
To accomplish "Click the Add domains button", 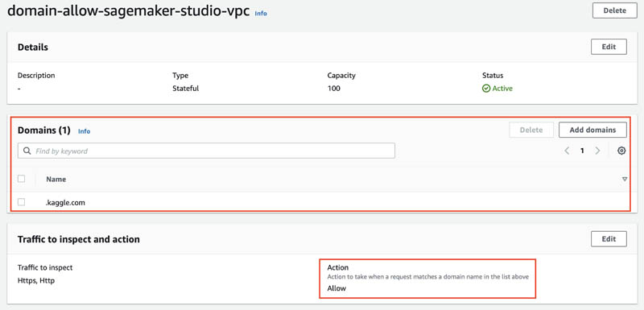I will coord(592,130).
